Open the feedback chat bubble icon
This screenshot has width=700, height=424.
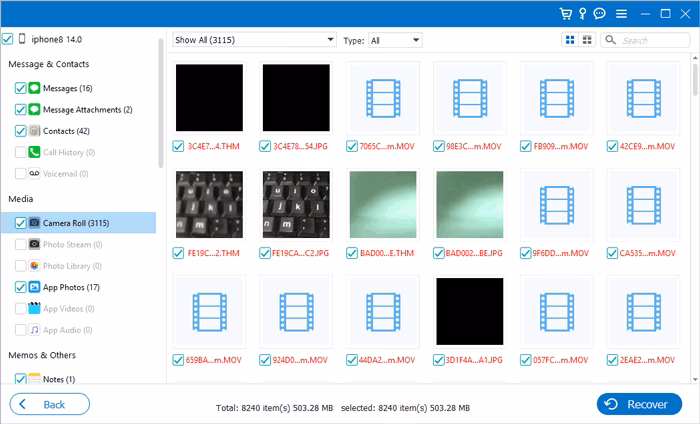pyautogui.click(x=600, y=13)
